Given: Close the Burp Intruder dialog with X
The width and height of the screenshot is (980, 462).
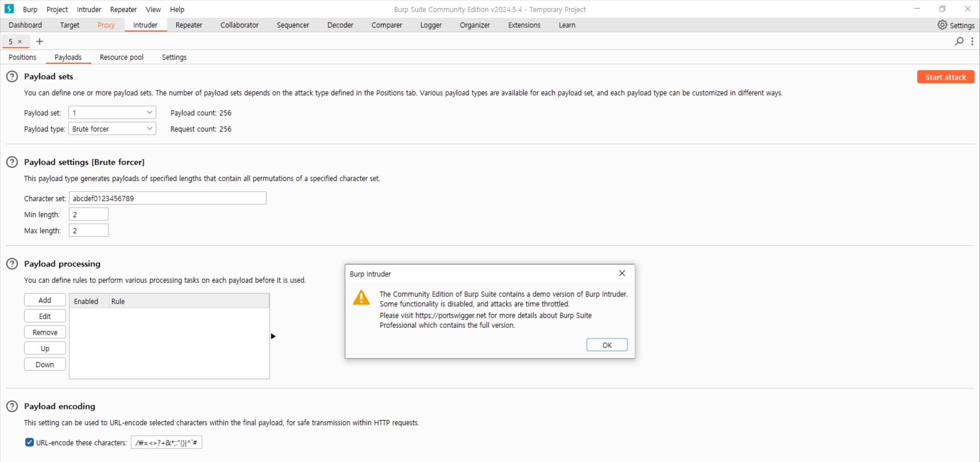Looking at the screenshot, I should click(622, 273).
